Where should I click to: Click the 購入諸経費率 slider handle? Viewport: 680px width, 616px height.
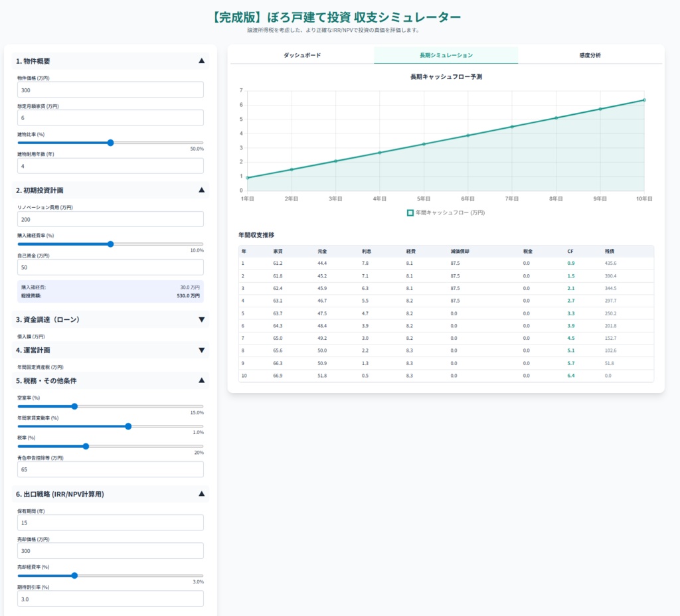pyautogui.click(x=111, y=244)
